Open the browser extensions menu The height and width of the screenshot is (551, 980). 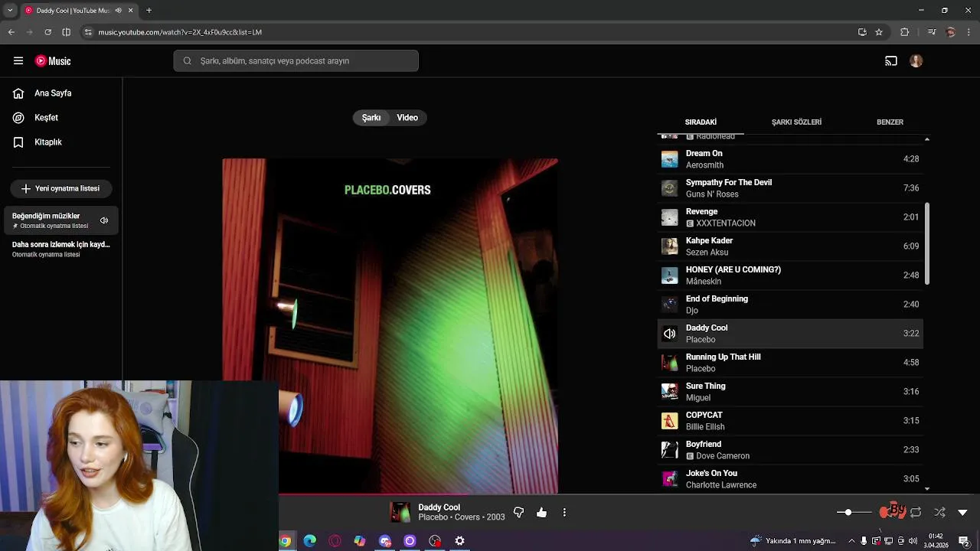click(x=904, y=32)
